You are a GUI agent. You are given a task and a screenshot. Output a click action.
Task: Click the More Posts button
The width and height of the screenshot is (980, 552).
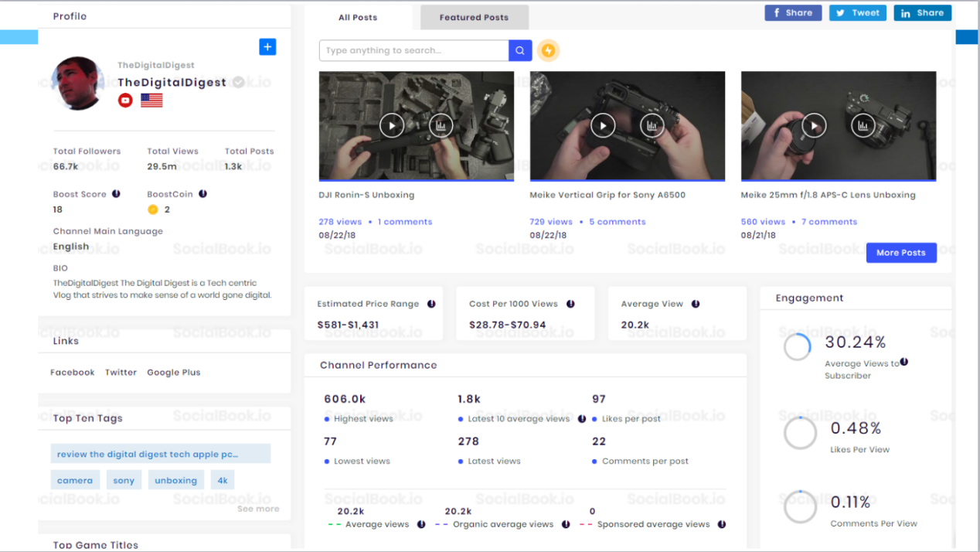(901, 253)
